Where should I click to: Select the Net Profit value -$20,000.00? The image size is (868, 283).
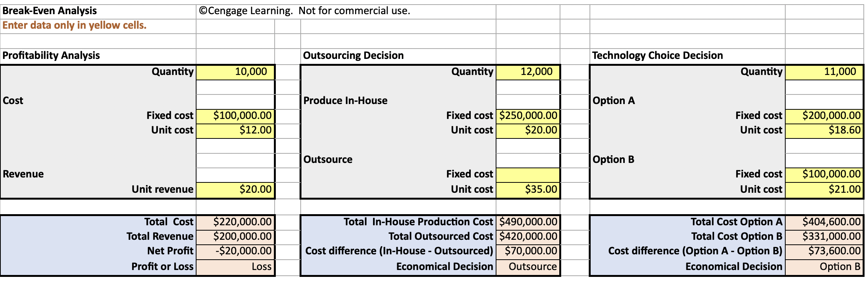[x=235, y=251]
